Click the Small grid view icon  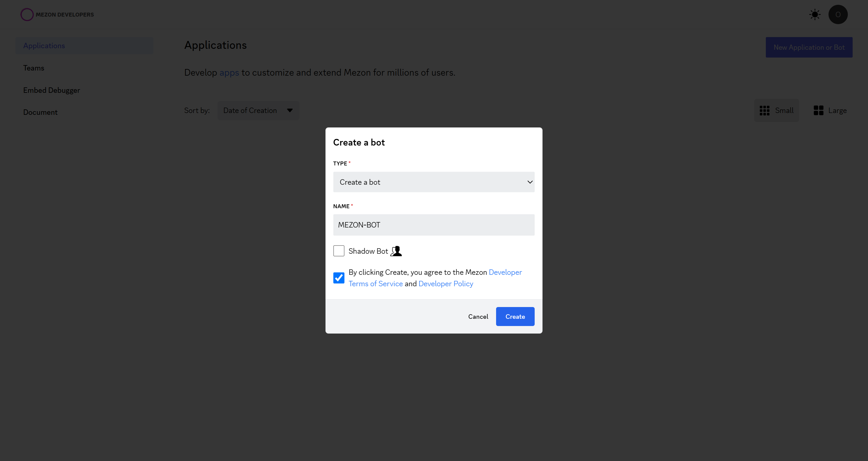point(764,111)
